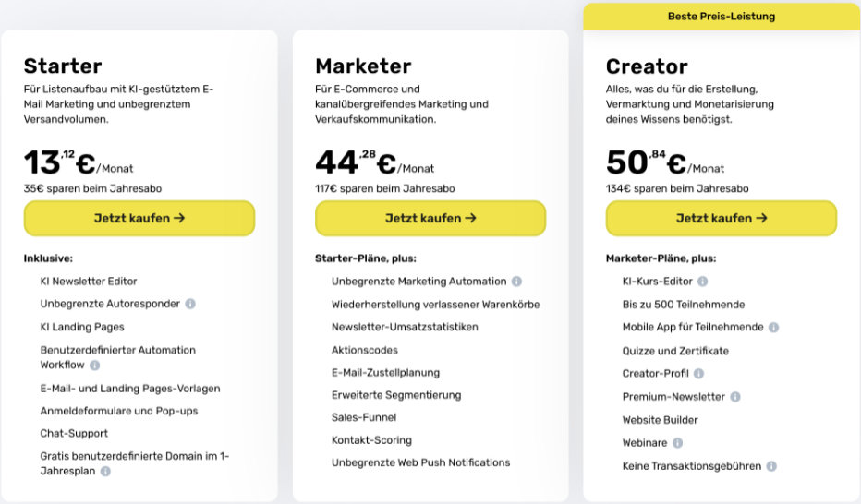Click the Creator-Profil info icon
The image size is (861, 504).
(x=698, y=374)
